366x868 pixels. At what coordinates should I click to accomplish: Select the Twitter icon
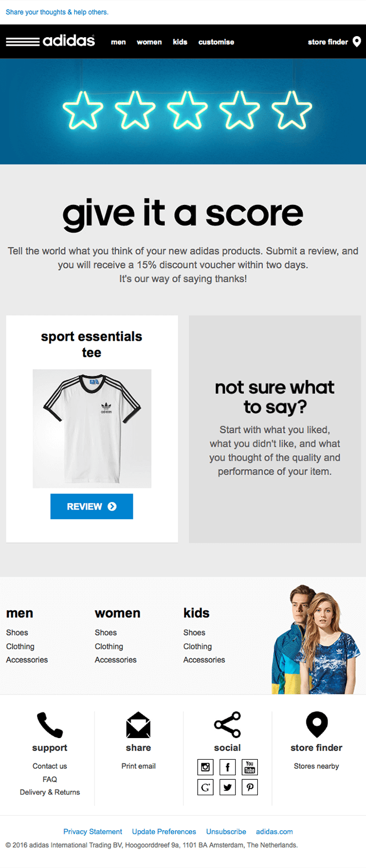227,787
